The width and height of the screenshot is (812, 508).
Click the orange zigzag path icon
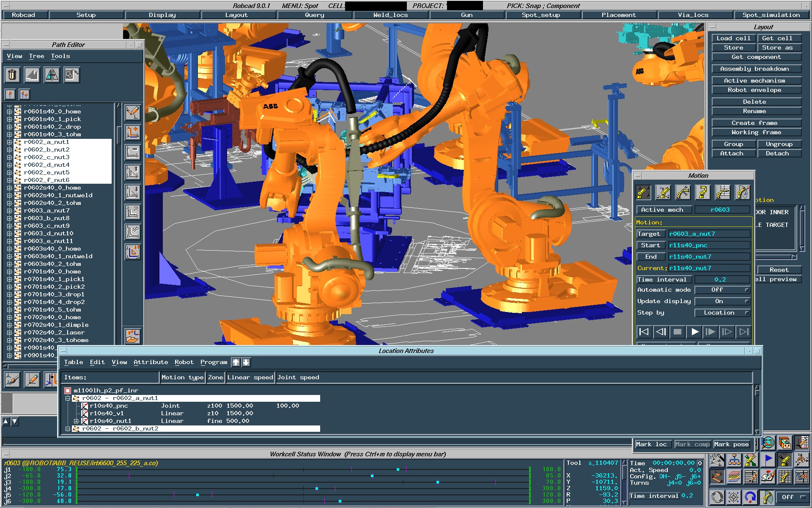717,477
